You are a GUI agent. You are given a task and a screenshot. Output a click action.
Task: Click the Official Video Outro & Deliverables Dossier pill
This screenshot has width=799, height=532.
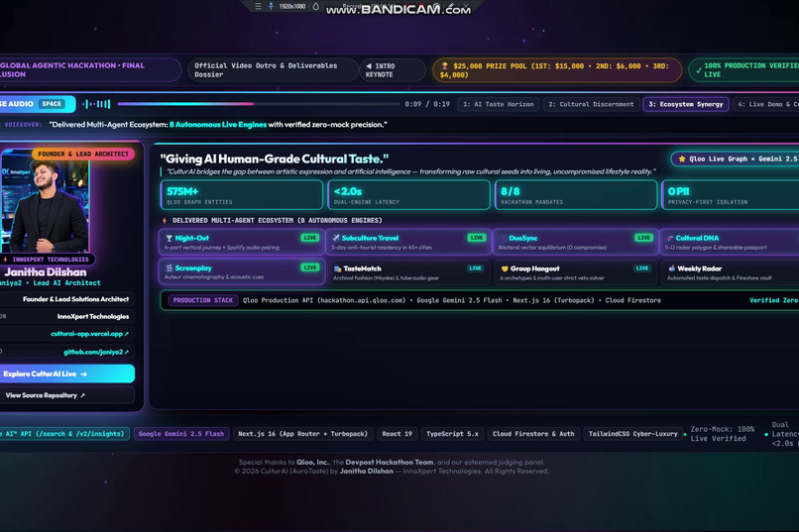click(x=273, y=70)
